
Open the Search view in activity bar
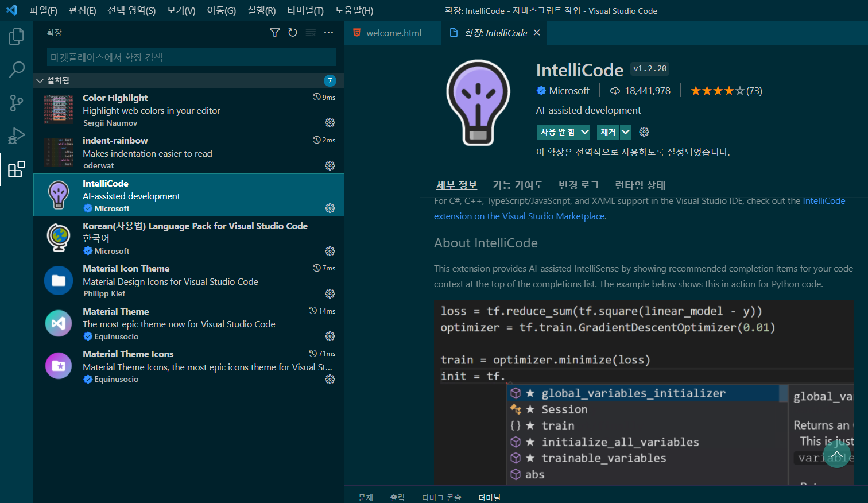(17, 70)
